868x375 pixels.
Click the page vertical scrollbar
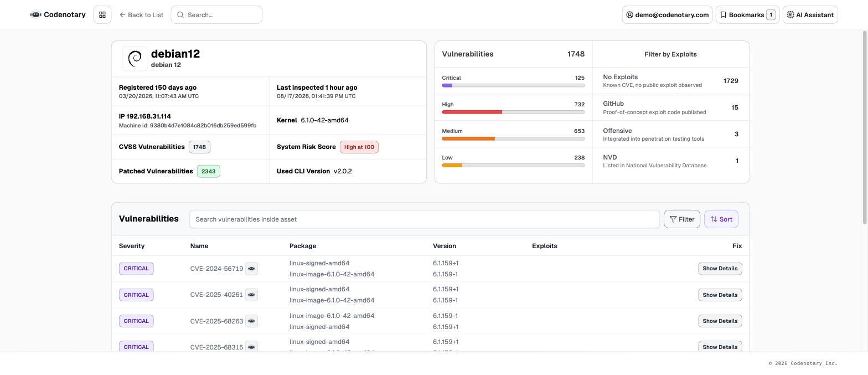[865, 127]
